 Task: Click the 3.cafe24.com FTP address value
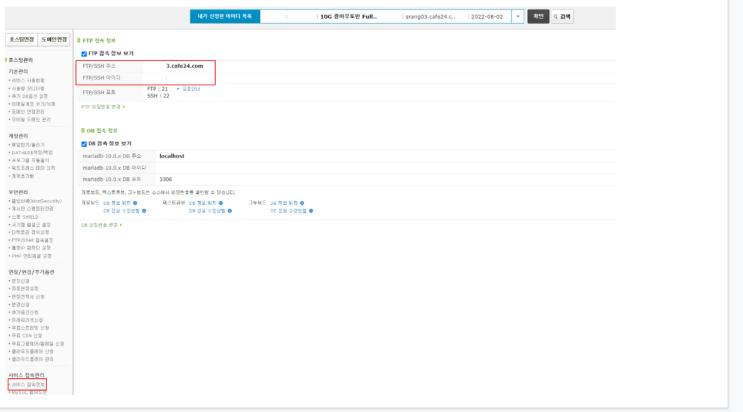coord(185,66)
